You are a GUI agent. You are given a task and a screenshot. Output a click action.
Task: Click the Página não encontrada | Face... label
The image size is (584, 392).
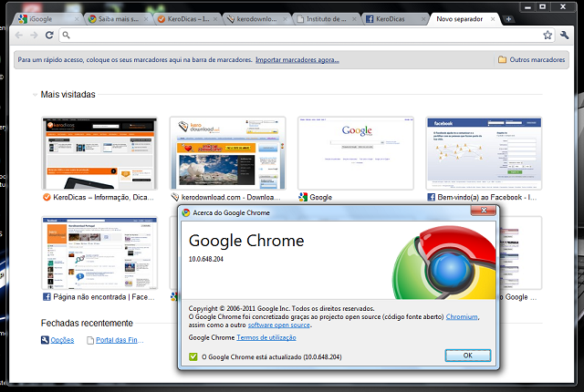[x=104, y=297]
